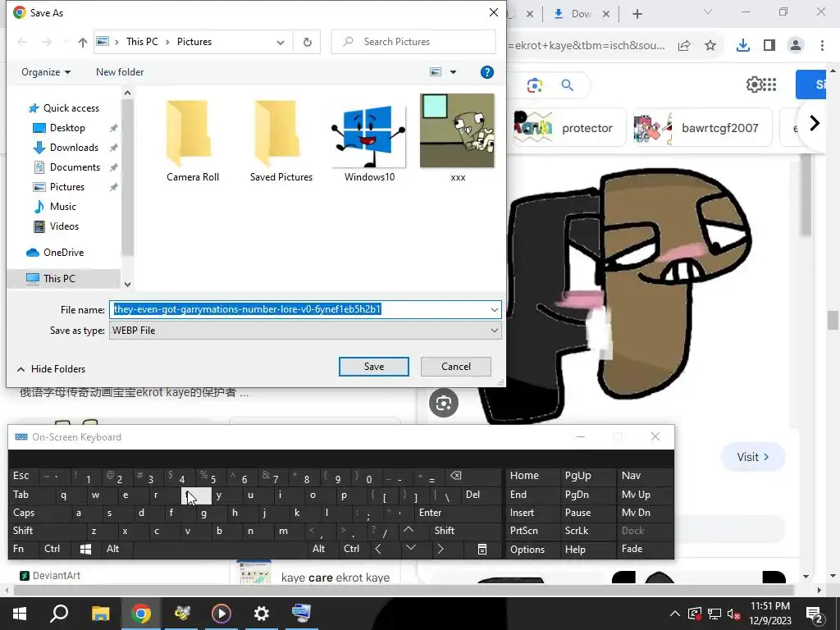This screenshot has height=630, width=840.
Task: Select the Saved Pictures folder
Action: pyautogui.click(x=281, y=141)
